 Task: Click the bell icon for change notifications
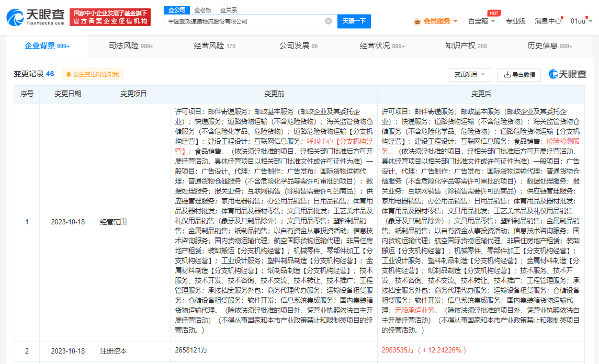[x=69, y=74]
